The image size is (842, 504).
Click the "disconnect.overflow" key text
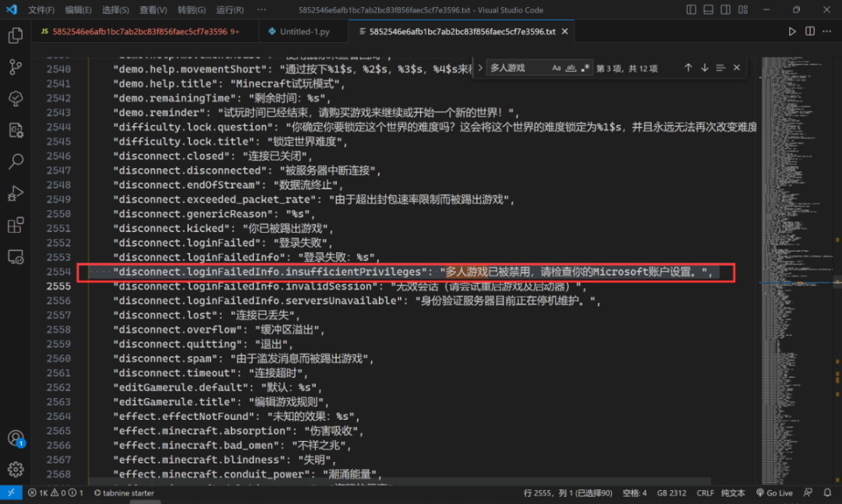click(x=177, y=329)
